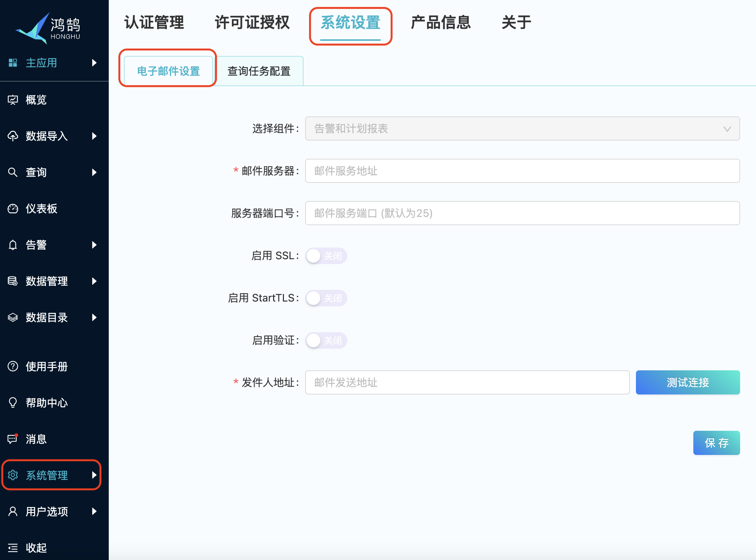Open 概览 in the sidebar

click(36, 100)
